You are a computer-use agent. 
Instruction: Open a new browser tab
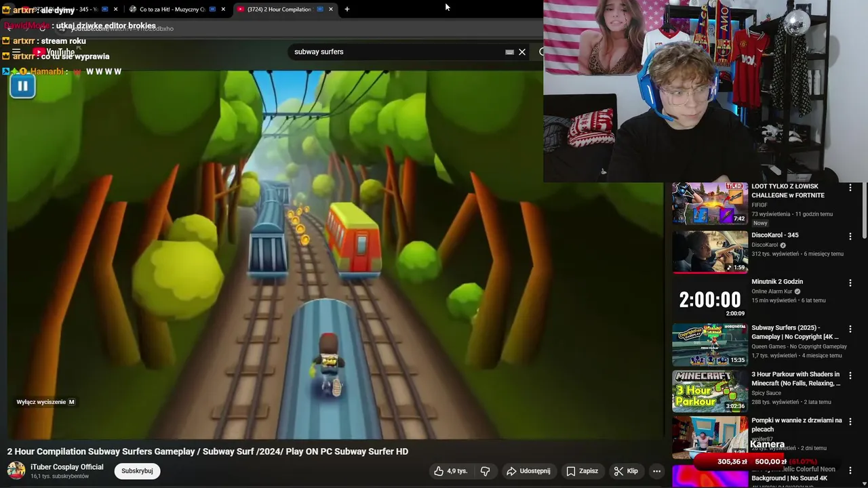pyautogui.click(x=347, y=9)
